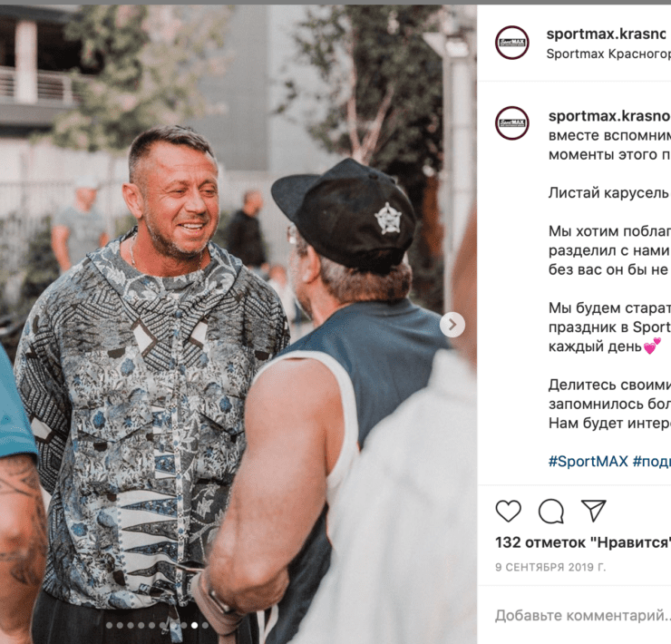Open comments via the speech bubble icon

(x=550, y=511)
